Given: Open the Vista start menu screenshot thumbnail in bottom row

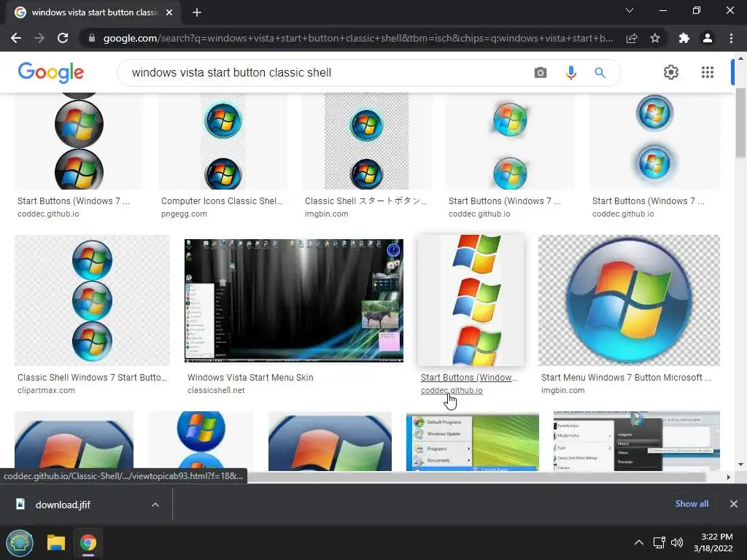Looking at the screenshot, I should 473,441.
